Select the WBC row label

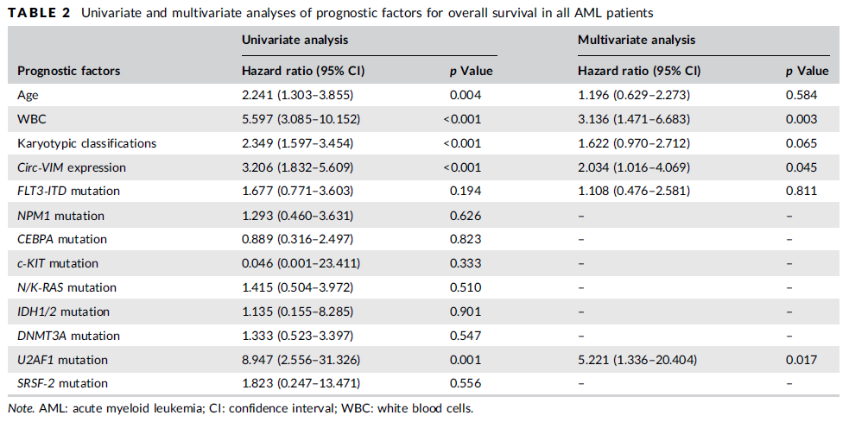click(31, 119)
